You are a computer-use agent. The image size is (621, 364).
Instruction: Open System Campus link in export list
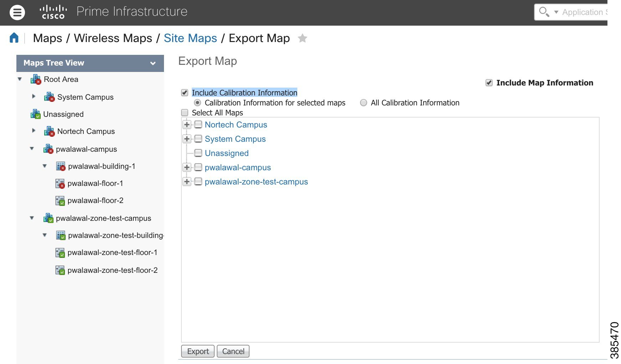235,139
